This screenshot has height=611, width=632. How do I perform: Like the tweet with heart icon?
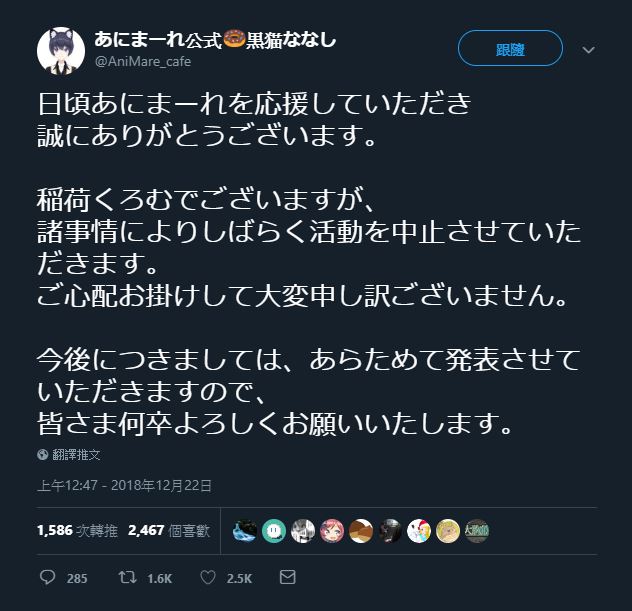point(208,578)
